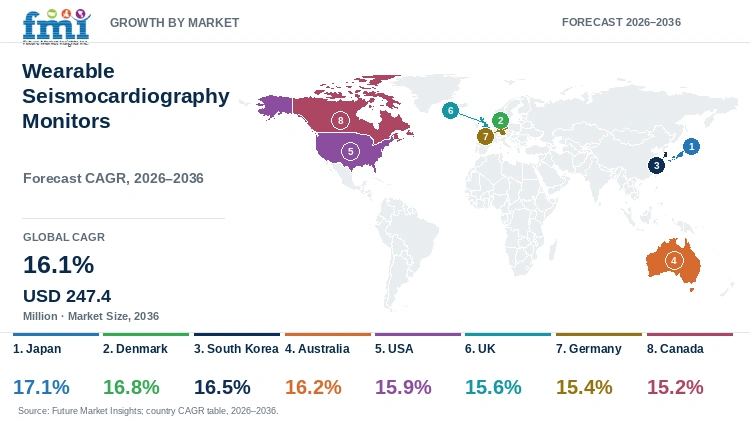Click Million · Market Size, 2036 caption

(x=91, y=316)
